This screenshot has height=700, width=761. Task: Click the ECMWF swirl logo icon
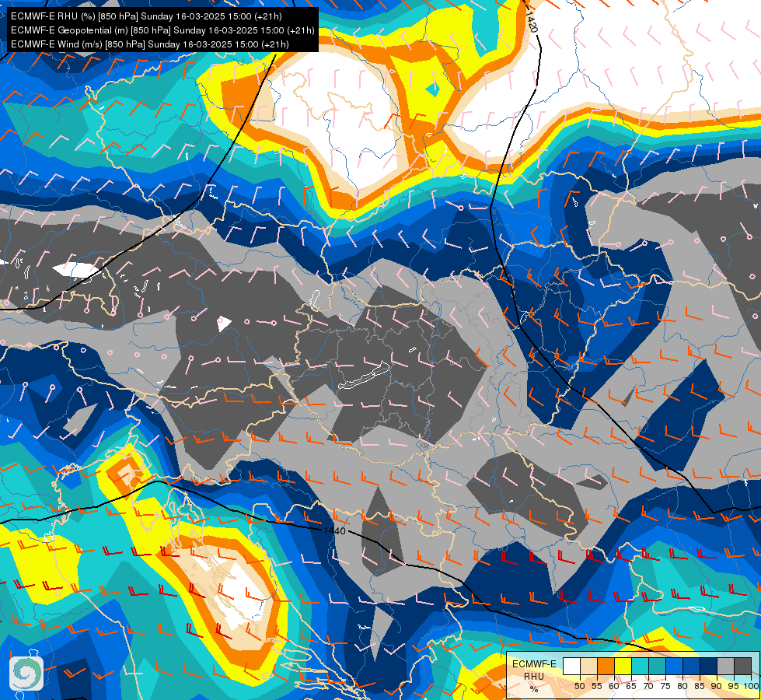26,673
